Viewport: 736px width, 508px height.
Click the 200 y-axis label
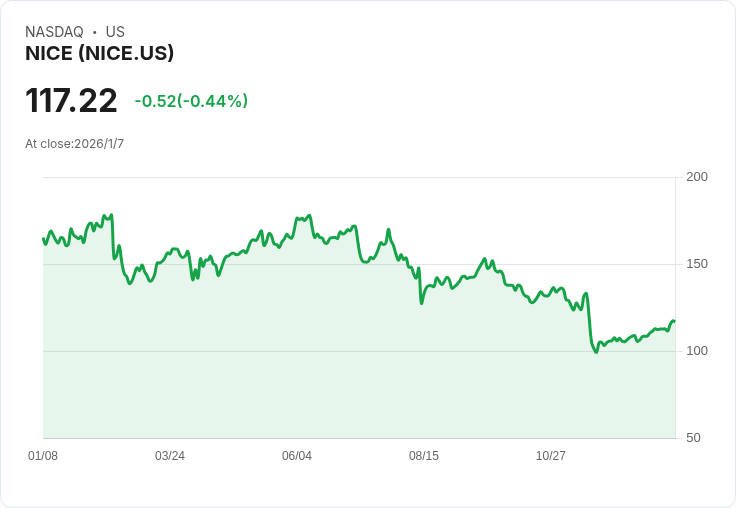coord(697,177)
